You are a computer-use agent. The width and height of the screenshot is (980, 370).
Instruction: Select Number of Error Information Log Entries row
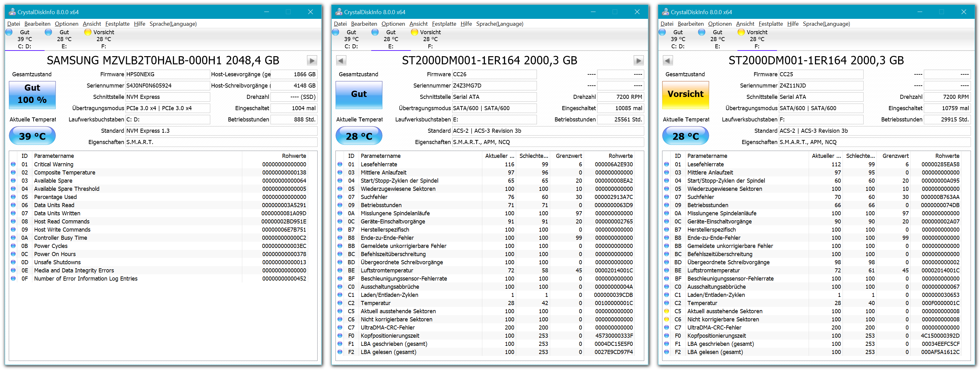pos(159,279)
